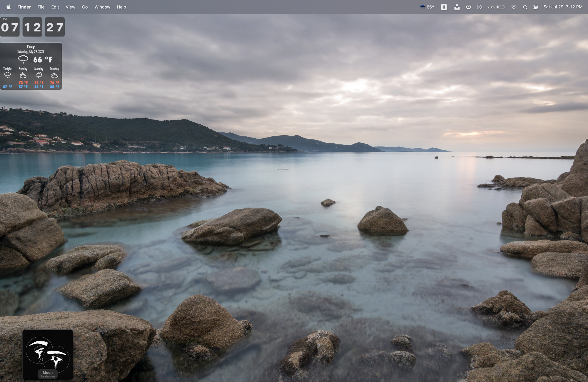Viewport: 588px width, 382px height.
Task: Click the play circle menu bar icon
Action: [479, 7]
